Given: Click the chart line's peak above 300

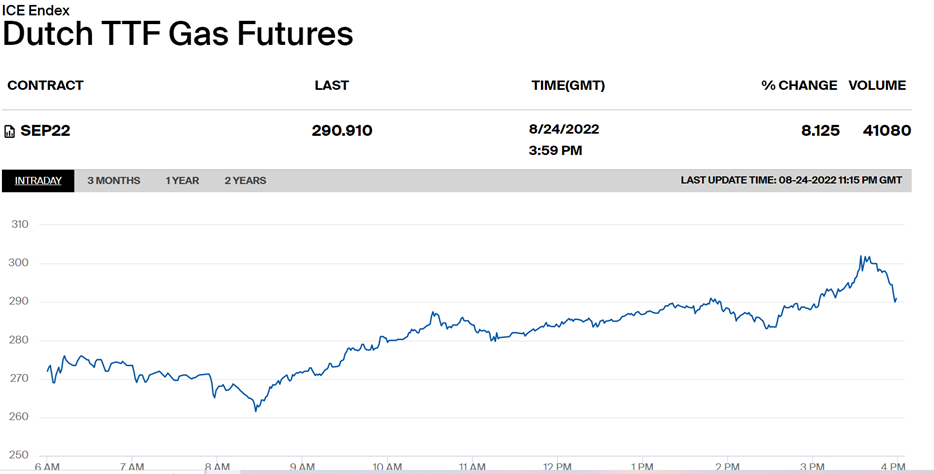Looking at the screenshot, I should point(861,257).
